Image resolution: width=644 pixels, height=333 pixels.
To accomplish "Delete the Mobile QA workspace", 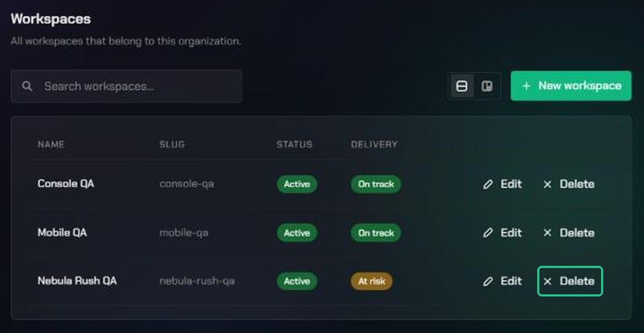I will [569, 233].
